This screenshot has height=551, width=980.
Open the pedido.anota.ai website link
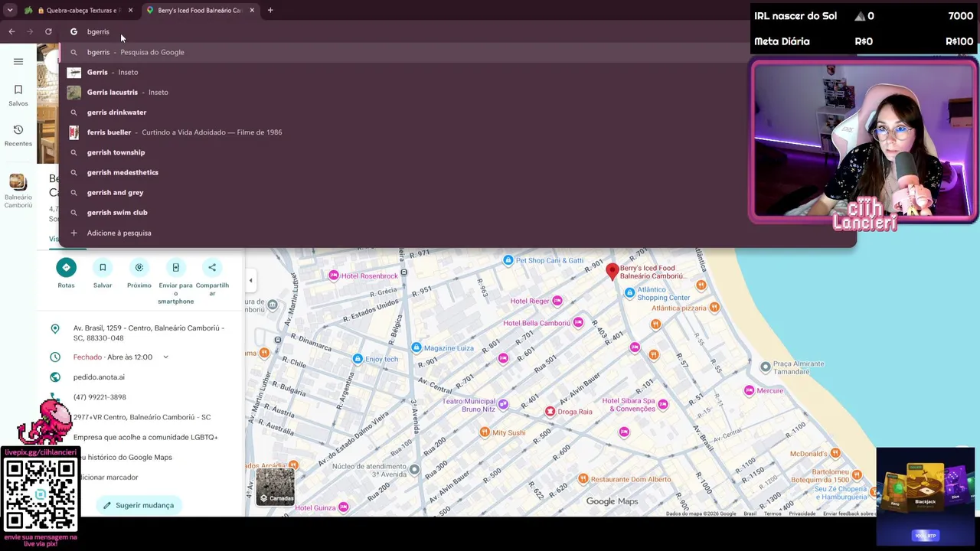[x=99, y=377]
